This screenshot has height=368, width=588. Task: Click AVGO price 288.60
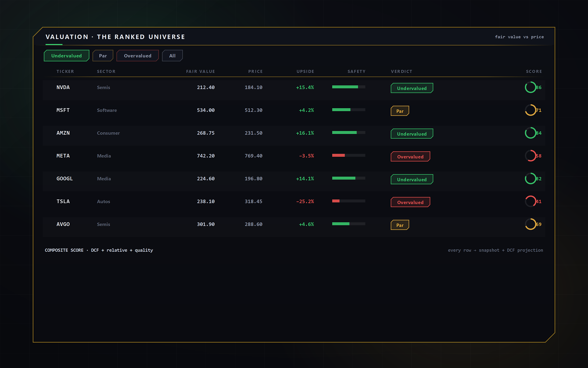(x=254, y=224)
